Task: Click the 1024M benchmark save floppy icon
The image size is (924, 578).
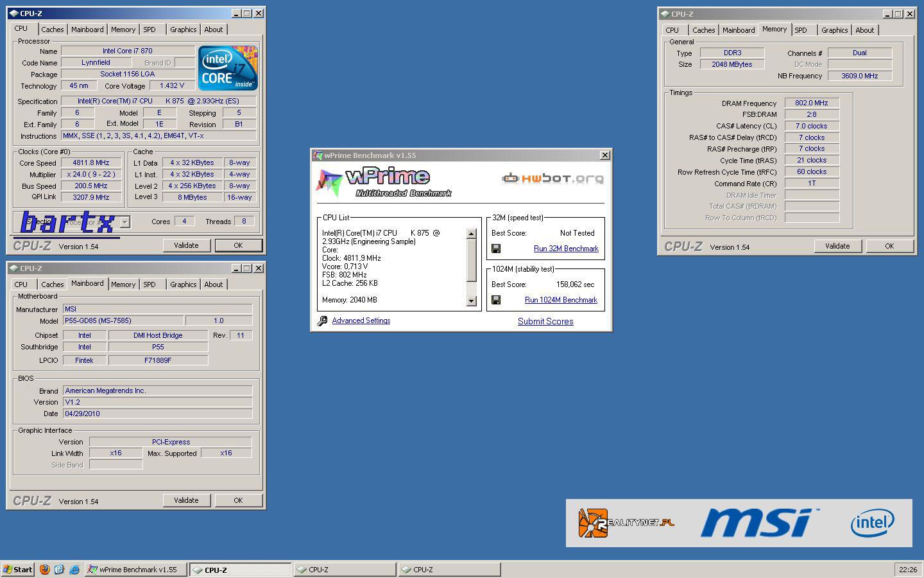Action: pos(496,300)
